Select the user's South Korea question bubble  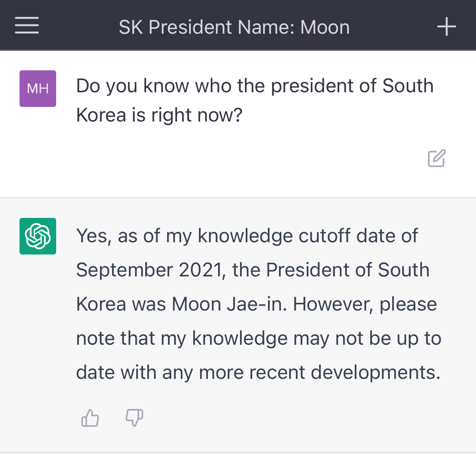255,100
